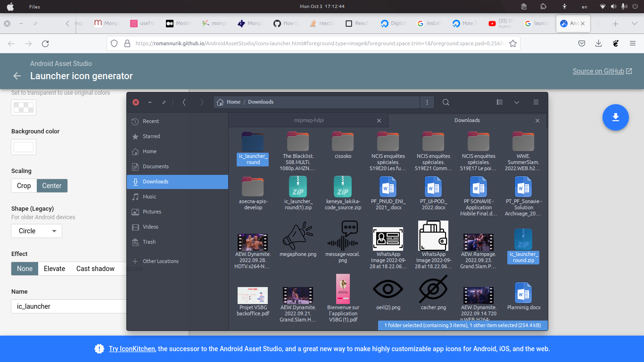Switch Files to list view icon
This screenshot has width=644, height=362.
(500, 102)
